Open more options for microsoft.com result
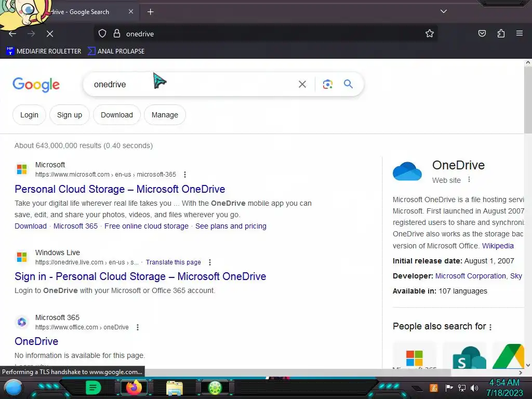532x399 pixels. pyautogui.click(x=185, y=175)
